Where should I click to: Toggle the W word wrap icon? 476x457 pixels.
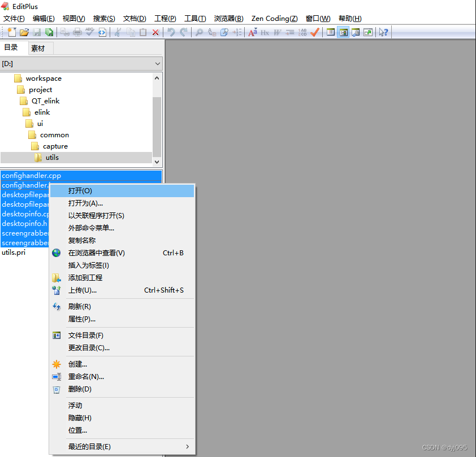277,32
